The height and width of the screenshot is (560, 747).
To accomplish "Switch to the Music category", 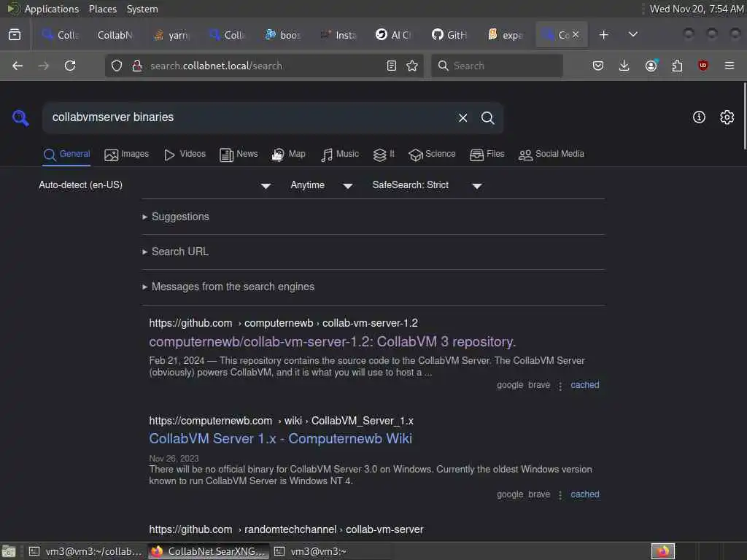I will click(340, 155).
